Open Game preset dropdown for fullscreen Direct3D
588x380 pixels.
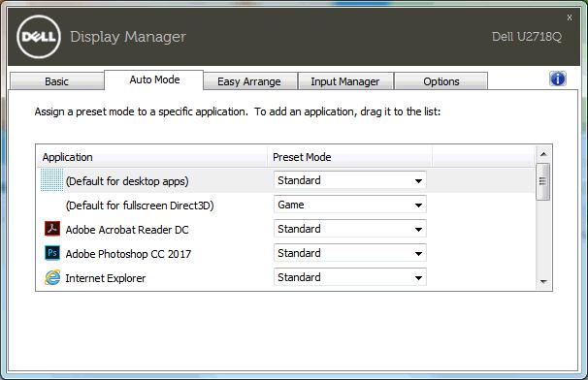pos(350,205)
